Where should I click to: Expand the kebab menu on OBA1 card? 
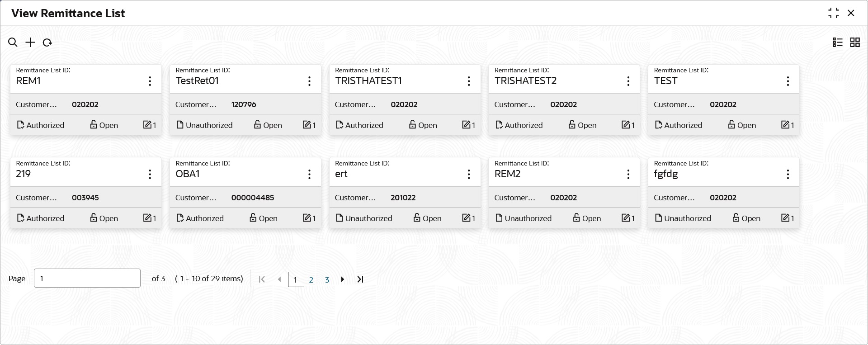click(x=309, y=175)
